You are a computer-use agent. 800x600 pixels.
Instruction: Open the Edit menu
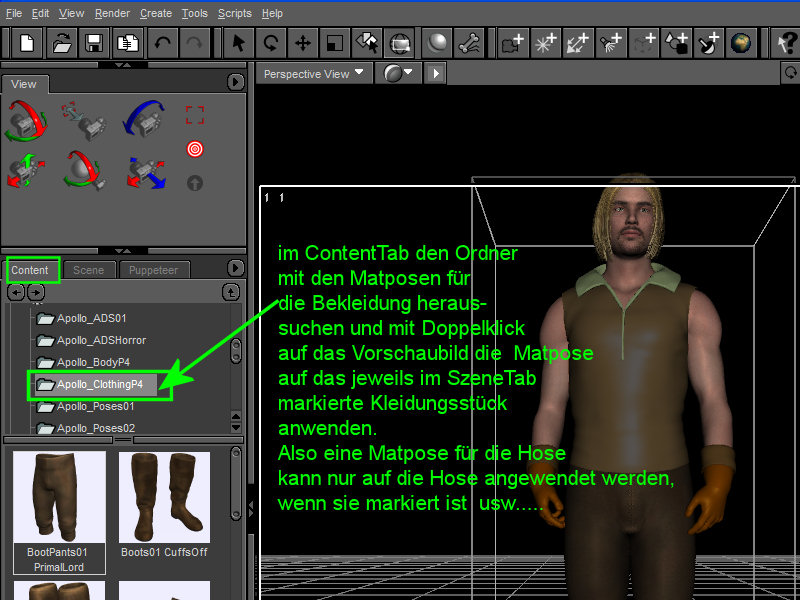coord(40,13)
